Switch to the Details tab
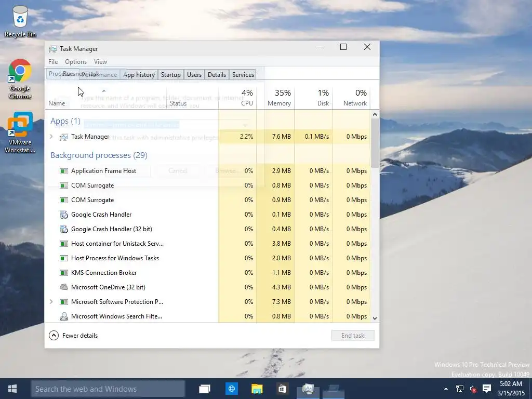532x399 pixels. click(x=217, y=75)
